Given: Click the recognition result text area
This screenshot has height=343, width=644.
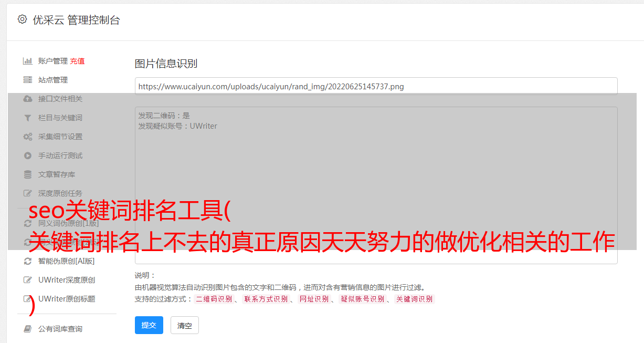Looking at the screenshot, I should 376,185.
